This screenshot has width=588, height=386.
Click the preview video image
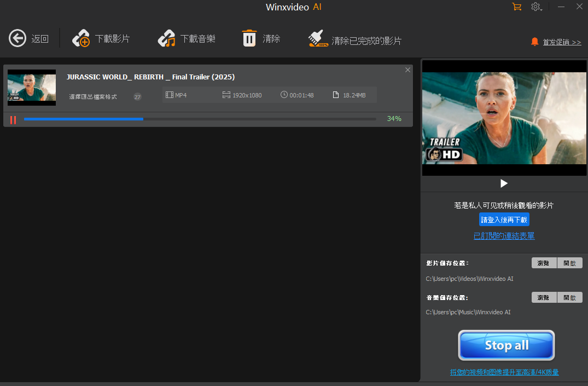504,118
